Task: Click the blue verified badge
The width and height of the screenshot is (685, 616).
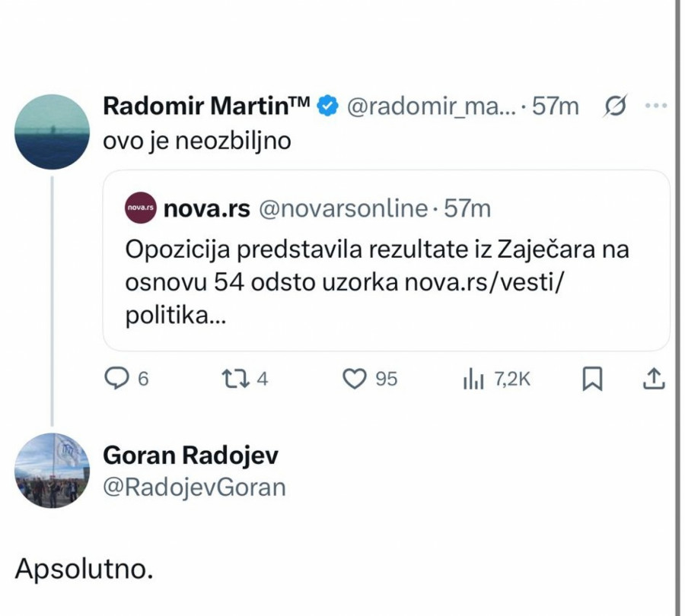Action: point(328,108)
